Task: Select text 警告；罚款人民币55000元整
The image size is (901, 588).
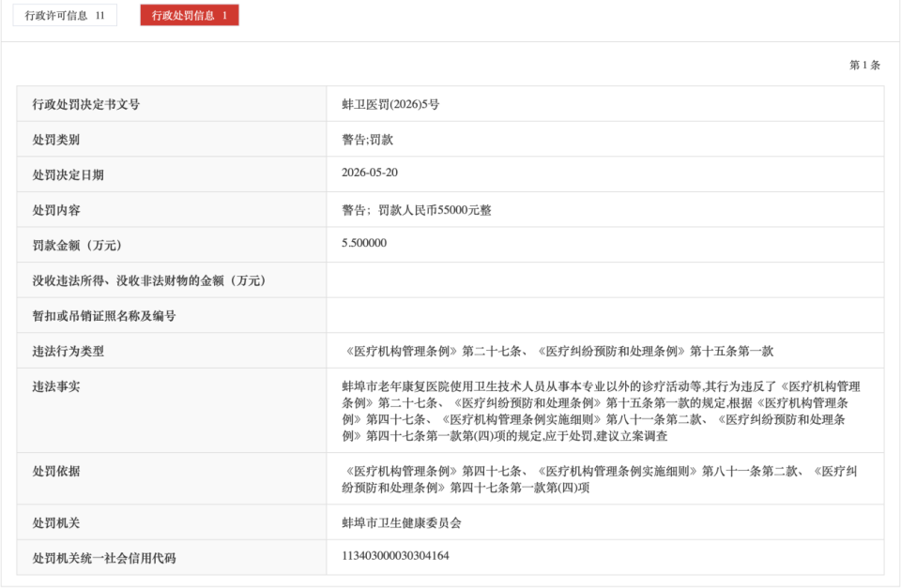Action: click(x=417, y=210)
